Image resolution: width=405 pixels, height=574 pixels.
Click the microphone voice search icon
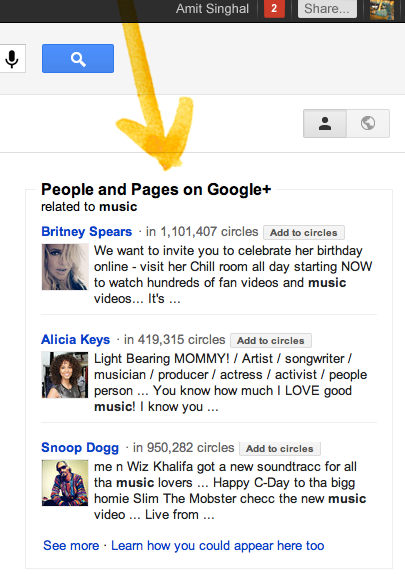(x=12, y=59)
